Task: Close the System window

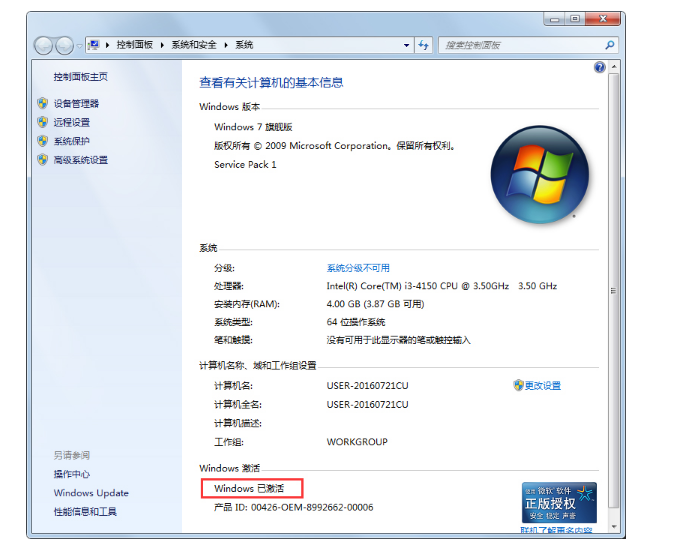Action: 603,19
